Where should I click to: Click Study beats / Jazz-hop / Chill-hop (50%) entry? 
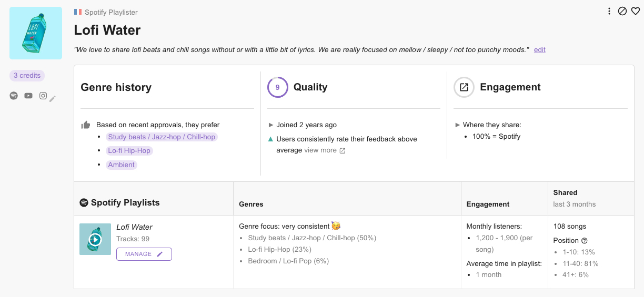tap(312, 238)
